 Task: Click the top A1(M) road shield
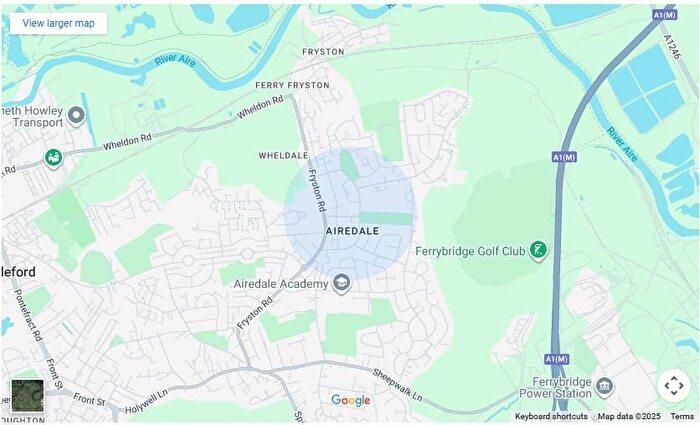[x=664, y=15]
